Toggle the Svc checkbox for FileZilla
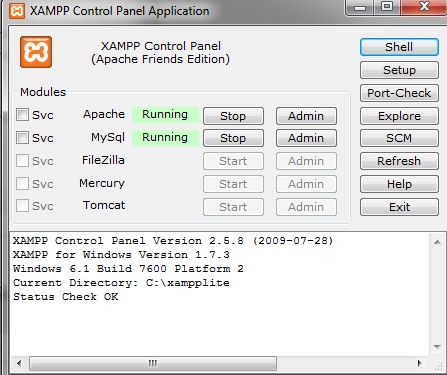Screen dimensions: 447x375 [x=22, y=160]
